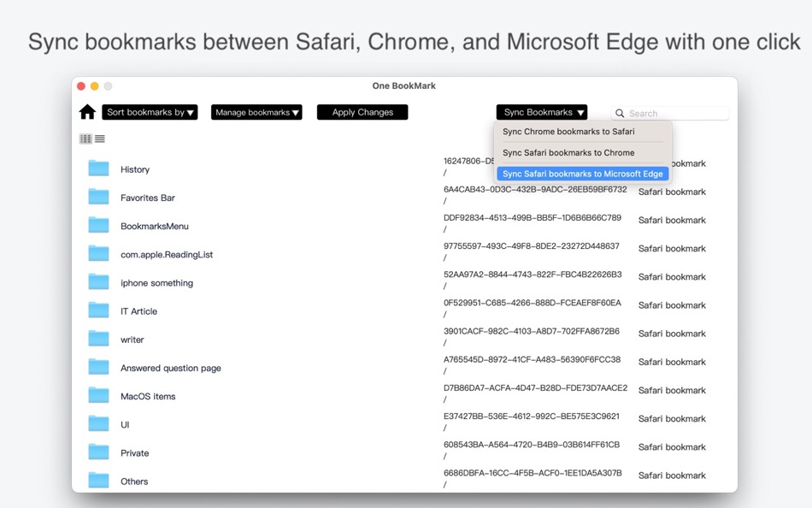This screenshot has width=812, height=508.
Task: Click the search magnifier icon
Action: point(620,113)
